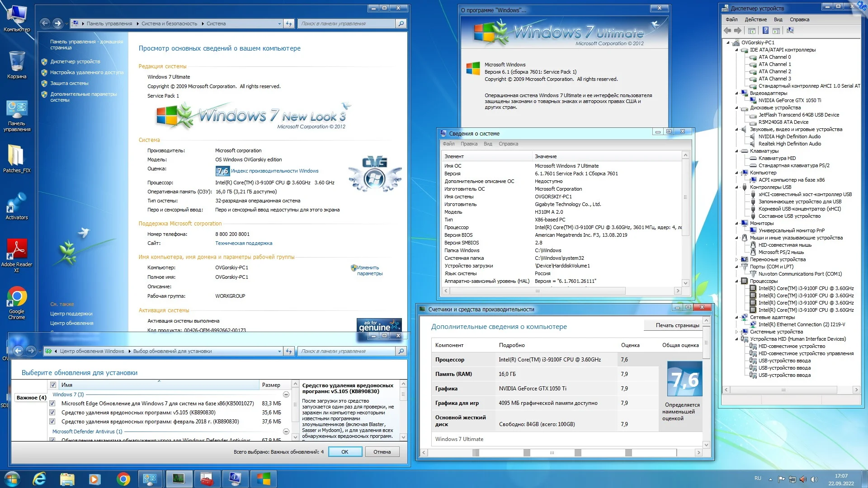Launch Google Chrome from the taskbar
Screen dimensions: 868x488
click(x=123, y=479)
